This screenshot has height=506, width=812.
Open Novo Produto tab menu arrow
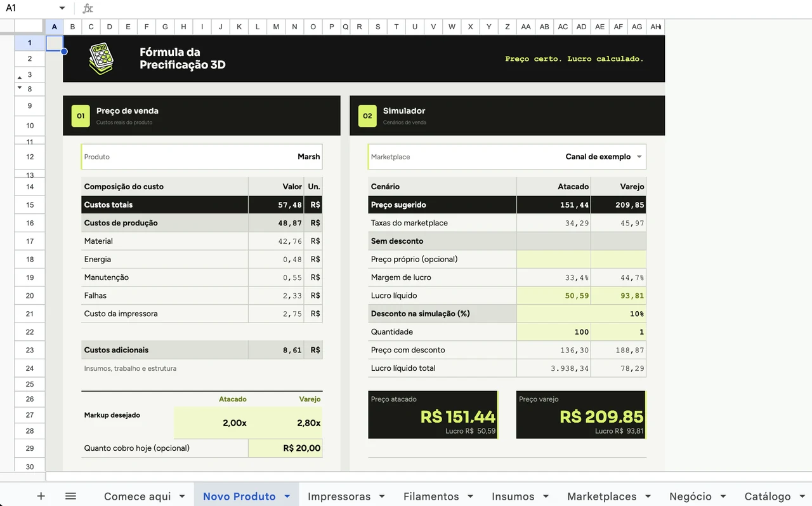287,496
